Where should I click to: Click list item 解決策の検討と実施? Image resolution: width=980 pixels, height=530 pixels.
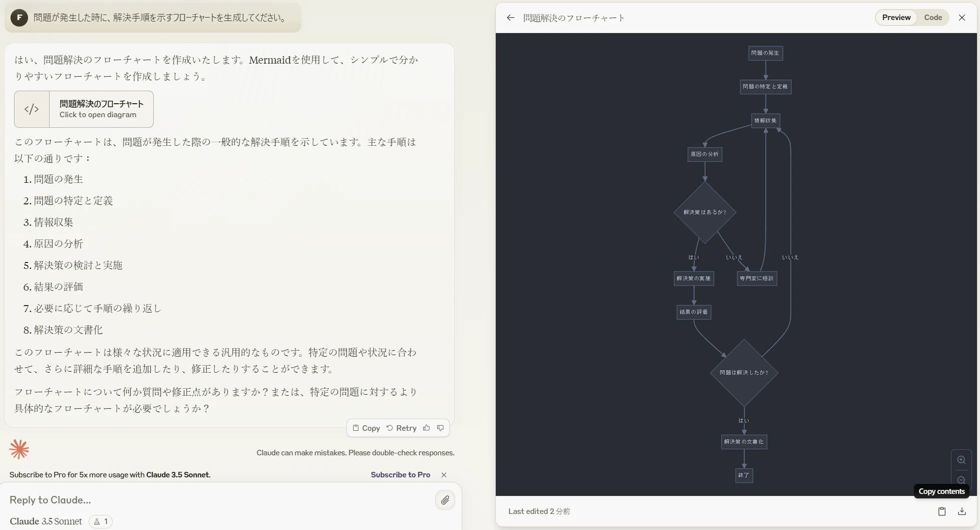pyautogui.click(x=78, y=266)
